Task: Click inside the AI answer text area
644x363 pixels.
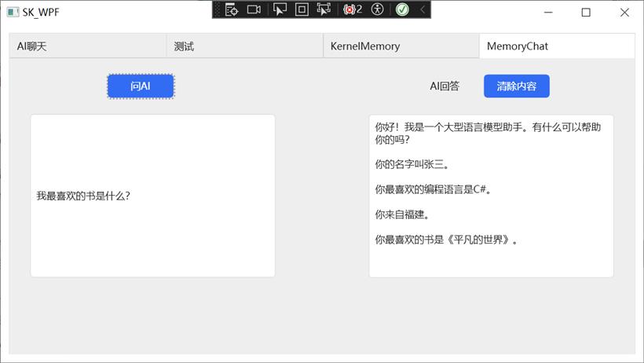Action: pyautogui.click(x=491, y=196)
